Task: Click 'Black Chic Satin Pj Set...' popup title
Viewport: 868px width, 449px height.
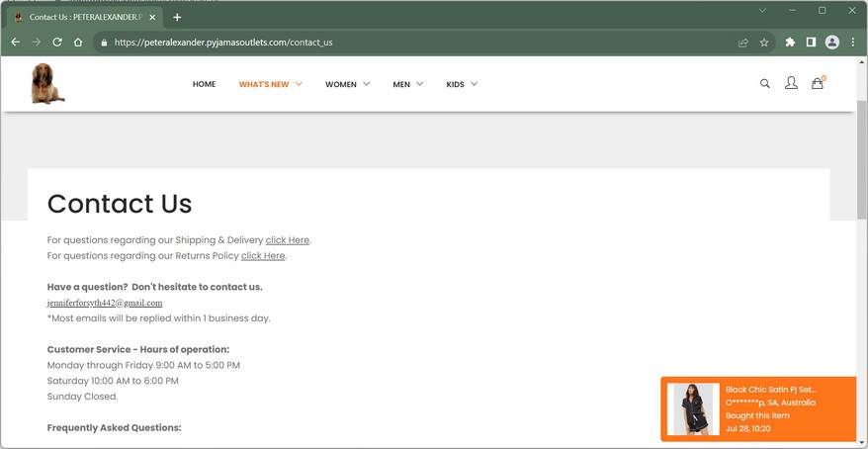Action: coord(770,390)
